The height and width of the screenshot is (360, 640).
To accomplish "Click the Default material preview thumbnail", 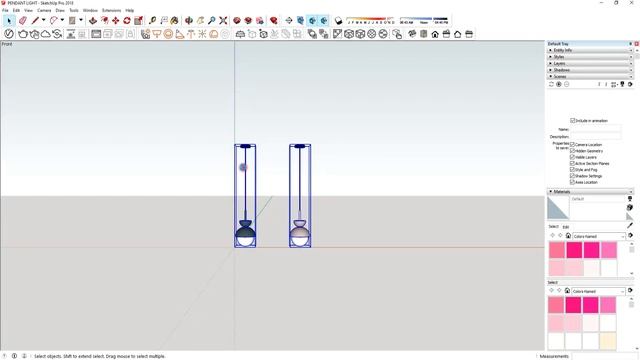I will tap(558, 208).
